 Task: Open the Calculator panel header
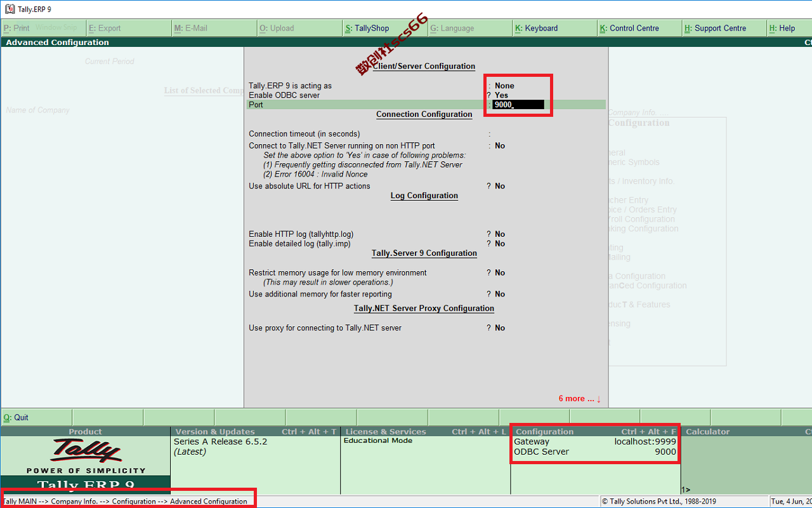pos(747,432)
